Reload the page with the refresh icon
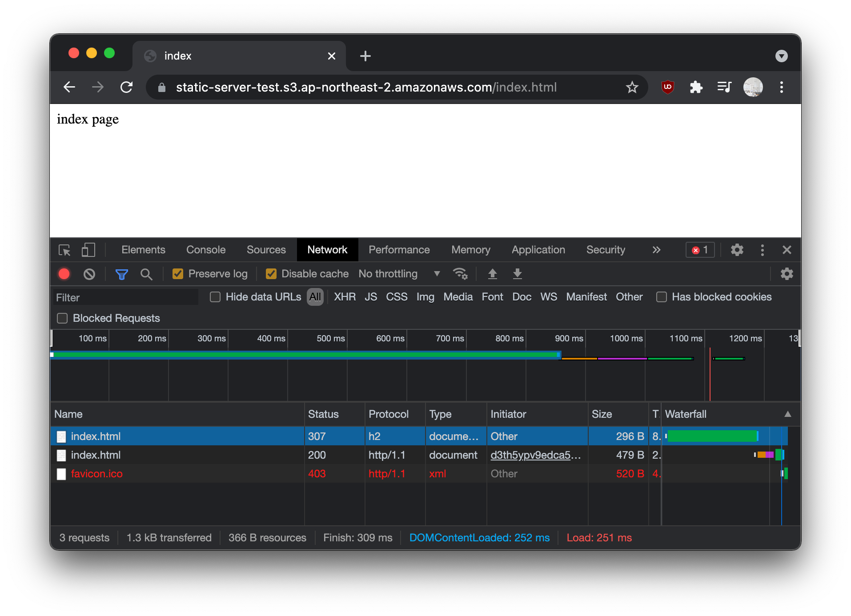This screenshot has height=616, width=851. pos(127,87)
